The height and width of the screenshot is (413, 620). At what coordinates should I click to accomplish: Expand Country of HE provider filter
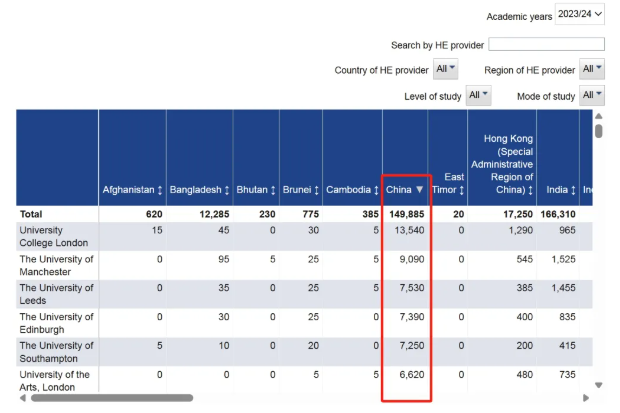pyautogui.click(x=446, y=69)
